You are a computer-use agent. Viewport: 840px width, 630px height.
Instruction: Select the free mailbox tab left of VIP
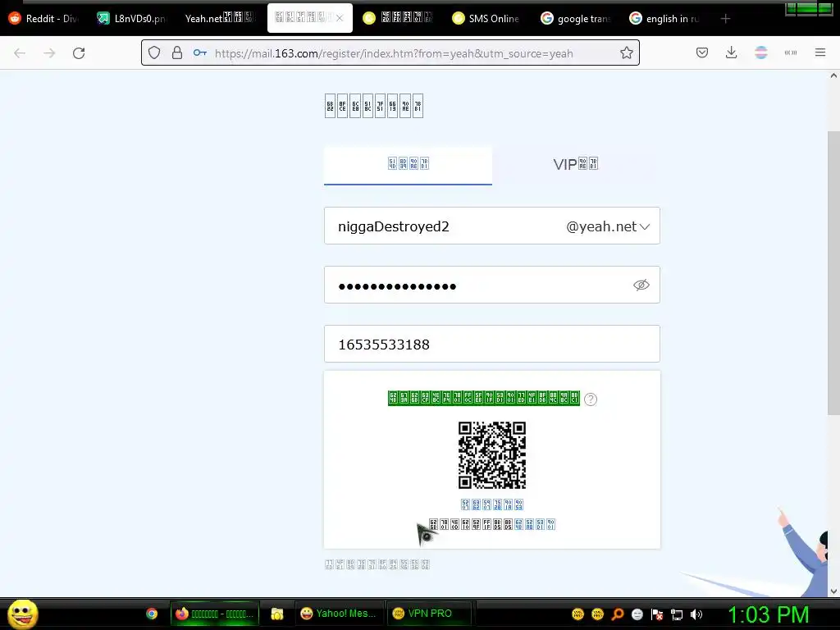408,164
